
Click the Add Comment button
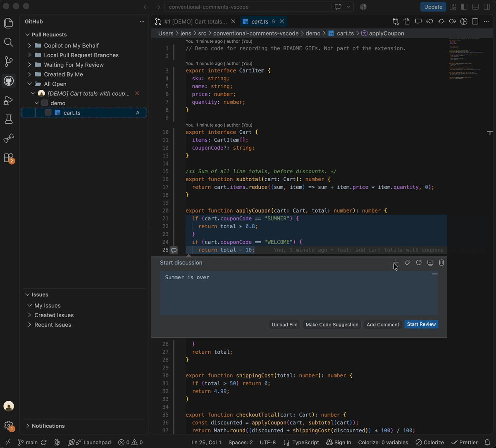tap(383, 325)
